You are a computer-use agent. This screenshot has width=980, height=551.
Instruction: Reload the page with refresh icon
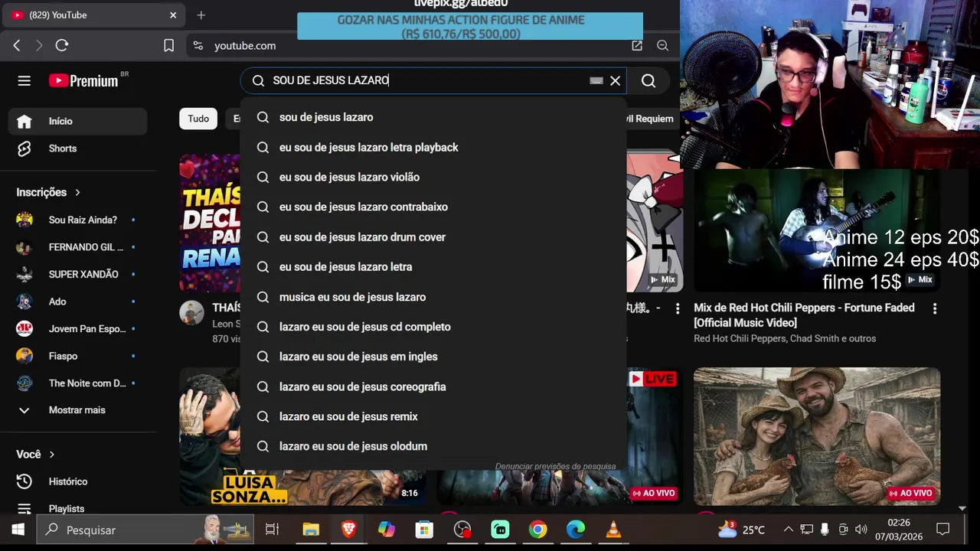[x=62, y=46]
